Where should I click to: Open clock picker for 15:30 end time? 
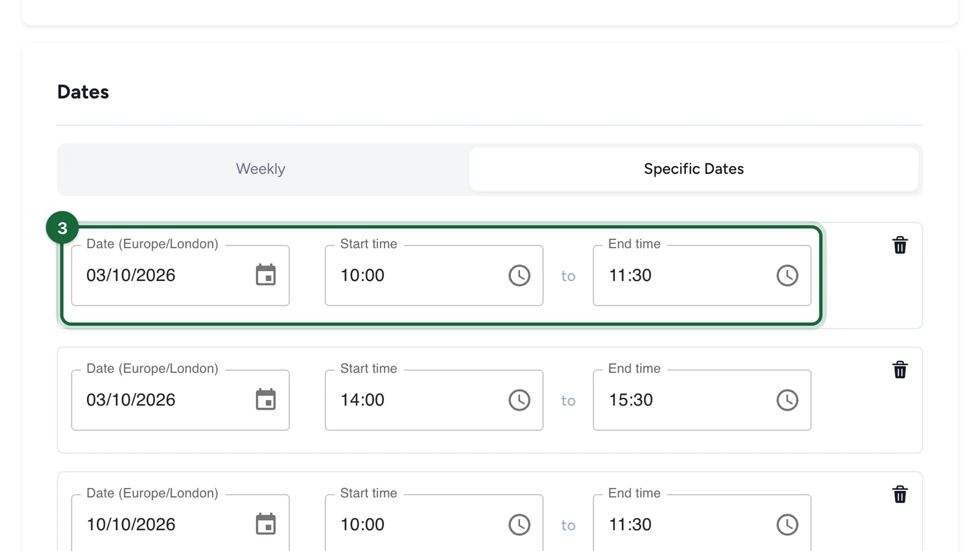point(787,400)
